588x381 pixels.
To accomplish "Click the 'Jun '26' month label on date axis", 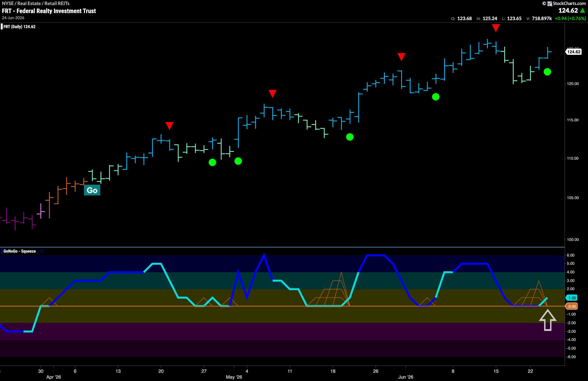I will 406,377.
